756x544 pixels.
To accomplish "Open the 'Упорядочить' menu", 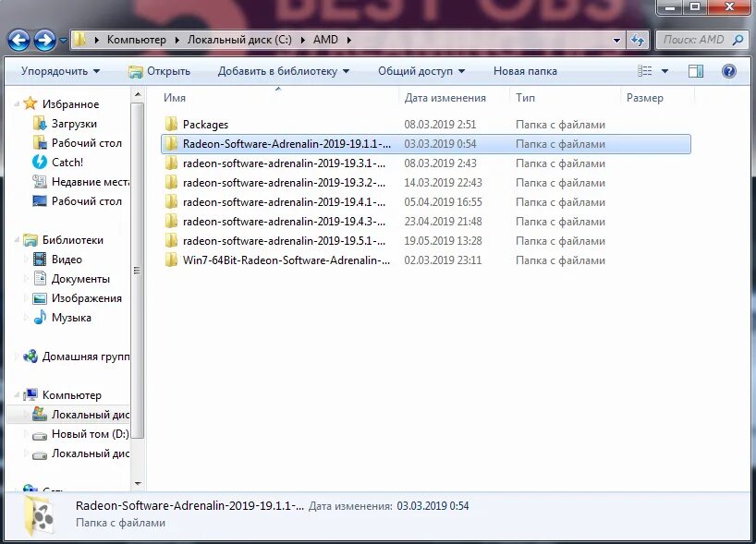I will [60, 71].
